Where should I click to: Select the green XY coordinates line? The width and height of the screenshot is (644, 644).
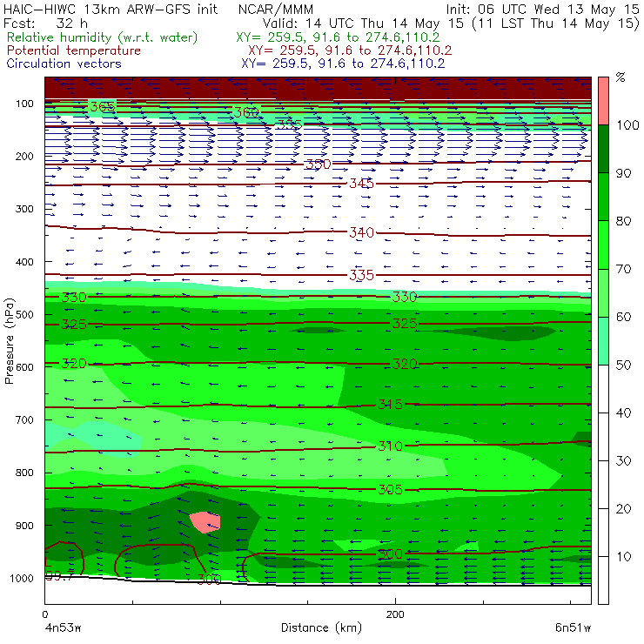click(338, 37)
